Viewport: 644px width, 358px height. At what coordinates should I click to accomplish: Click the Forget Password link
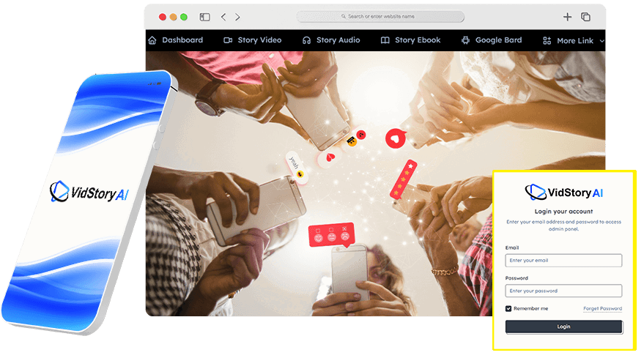pos(602,308)
